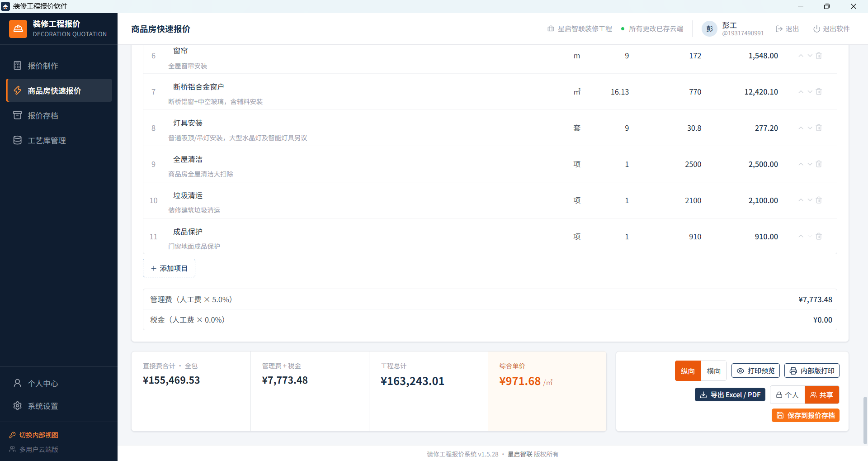Viewport: 868px width, 461px height.
Task: Set visibility to 个人
Action: pos(787,395)
